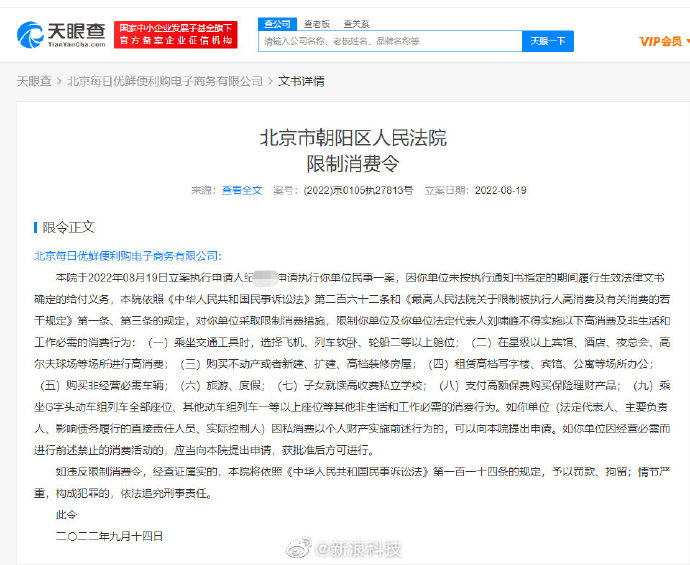Click 文书详情 in the breadcrumb
690x565 pixels.
point(301,81)
